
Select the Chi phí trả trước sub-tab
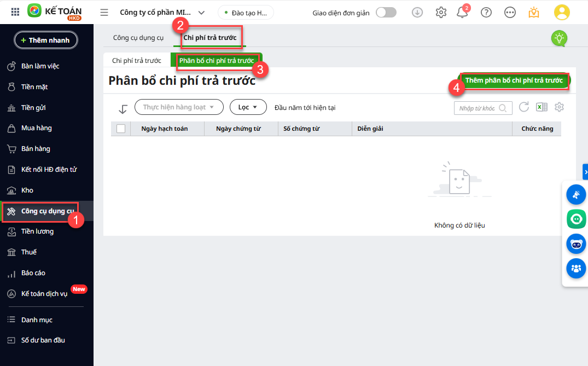point(136,60)
